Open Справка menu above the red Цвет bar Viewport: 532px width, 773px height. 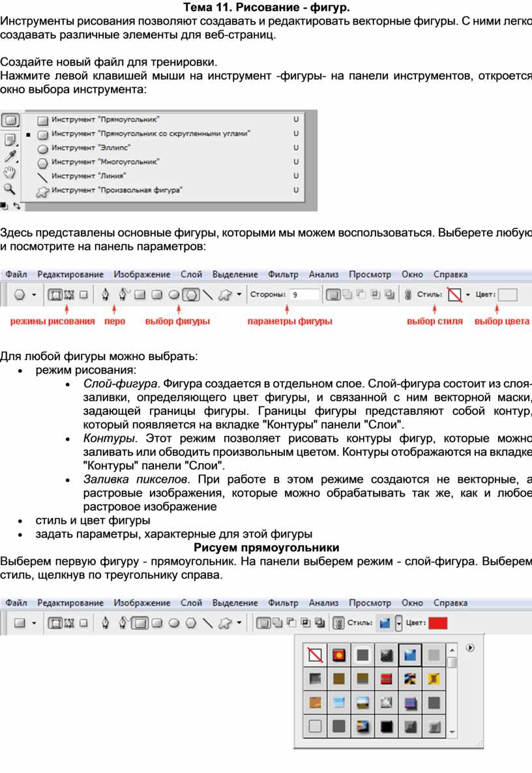451,603
